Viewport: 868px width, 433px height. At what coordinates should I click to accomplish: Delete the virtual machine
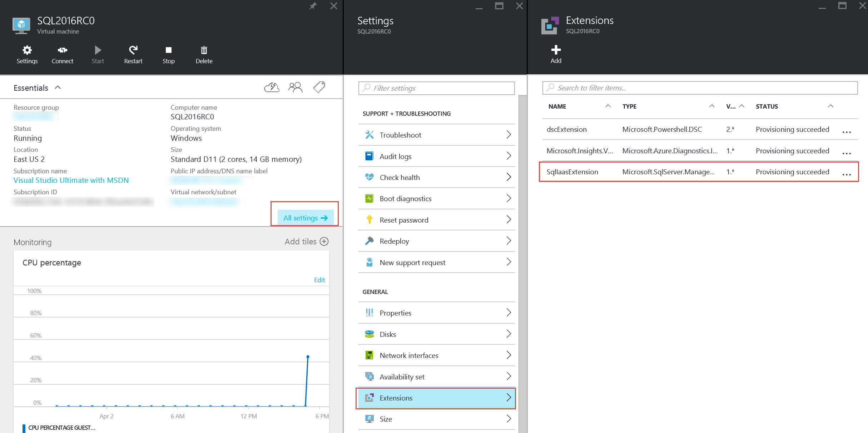tap(204, 50)
